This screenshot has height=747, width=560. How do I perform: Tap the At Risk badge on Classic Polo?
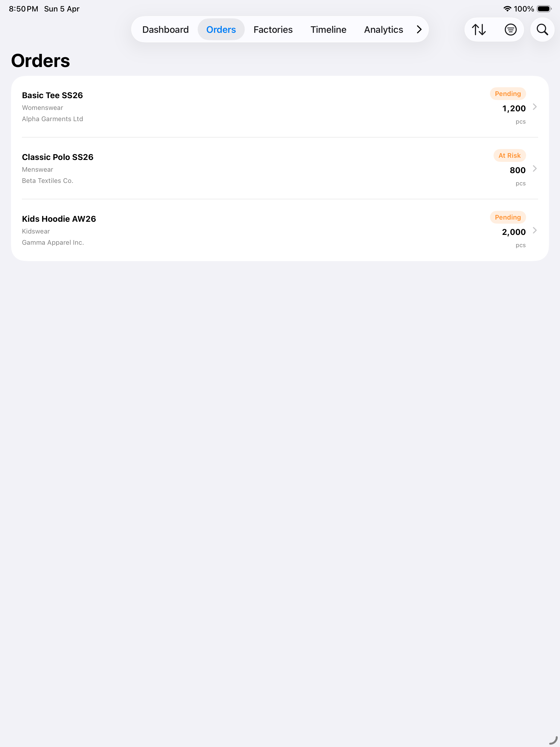click(x=509, y=155)
